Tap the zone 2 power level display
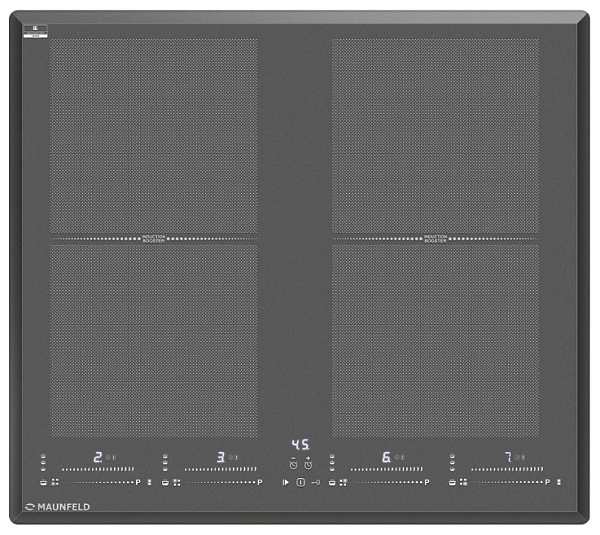Viewport: 600px width, 535px height. [x=98, y=457]
